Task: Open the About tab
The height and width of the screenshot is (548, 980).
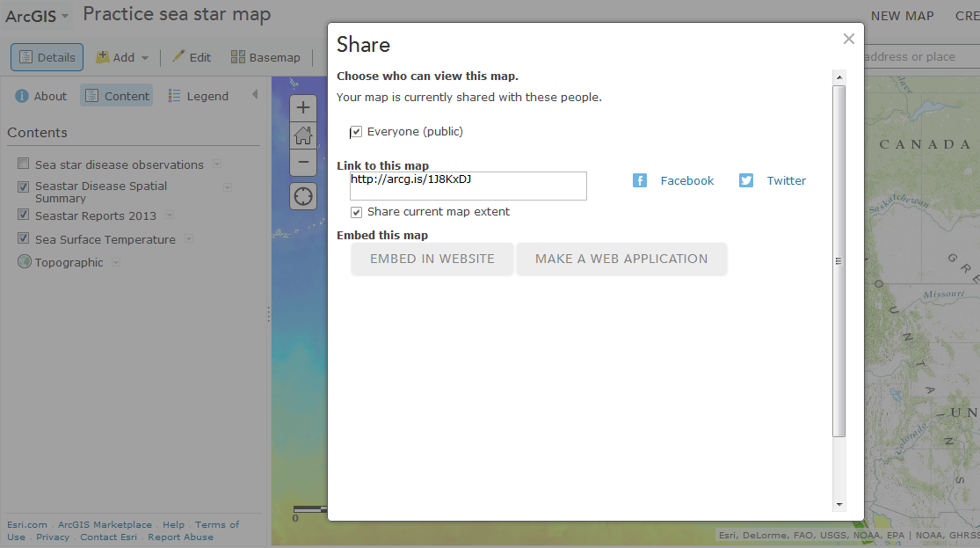Action: coord(40,95)
